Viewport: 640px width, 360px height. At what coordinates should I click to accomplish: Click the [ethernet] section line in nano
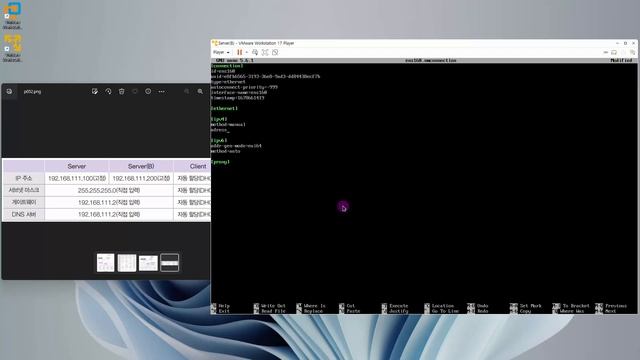224,109
